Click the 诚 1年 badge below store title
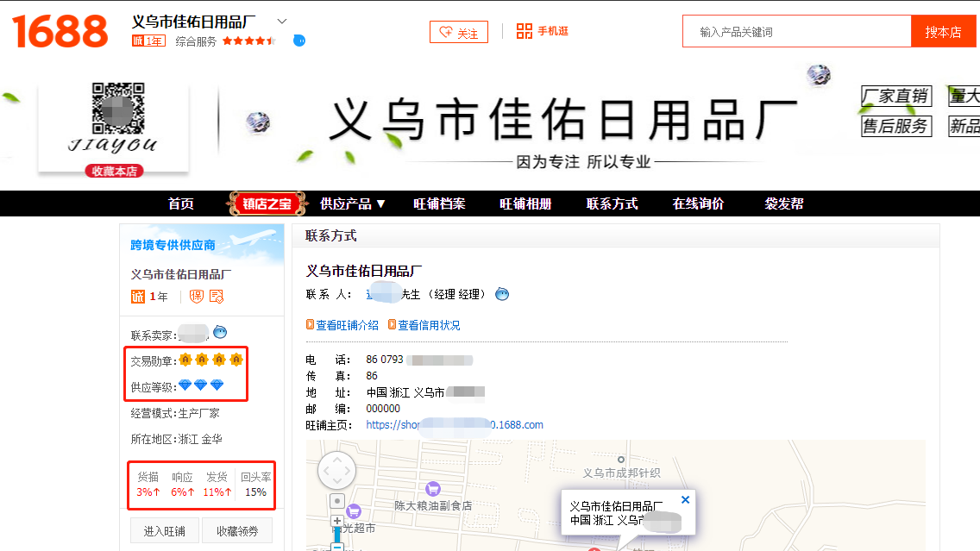980x551 pixels. 148,41
